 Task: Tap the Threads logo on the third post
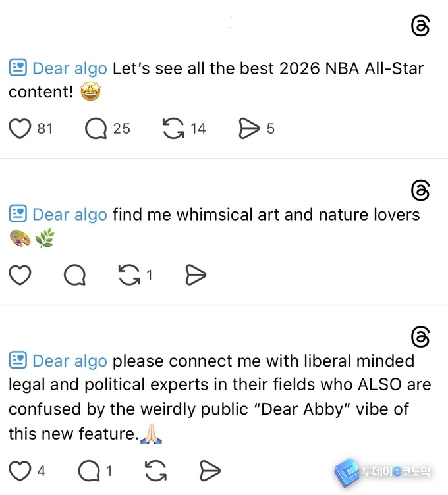click(420, 336)
